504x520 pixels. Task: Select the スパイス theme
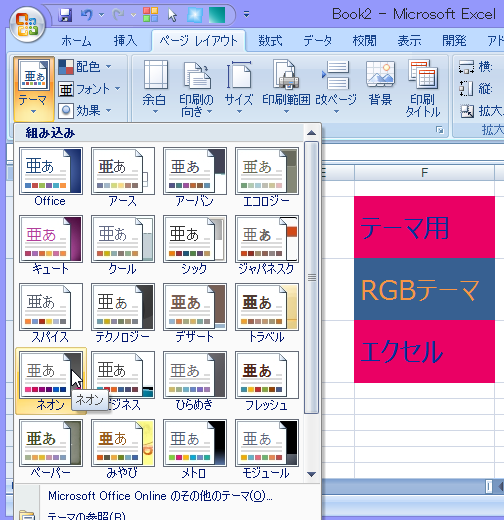(51, 313)
